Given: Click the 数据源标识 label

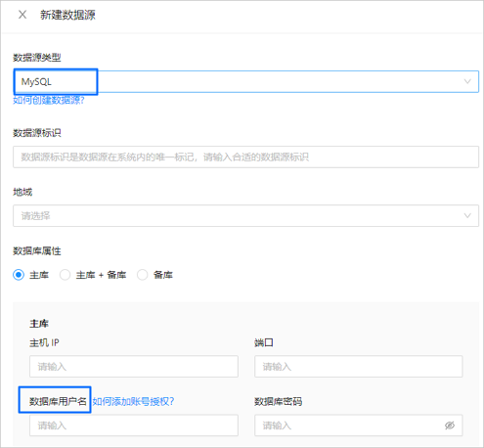Looking at the screenshot, I should [37, 133].
